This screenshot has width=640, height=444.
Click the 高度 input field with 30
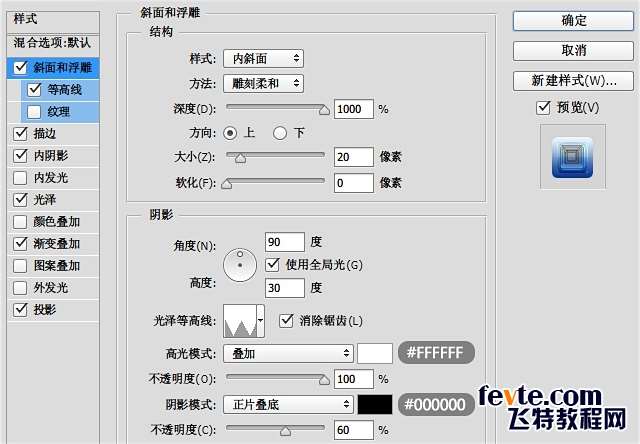pos(284,288)
